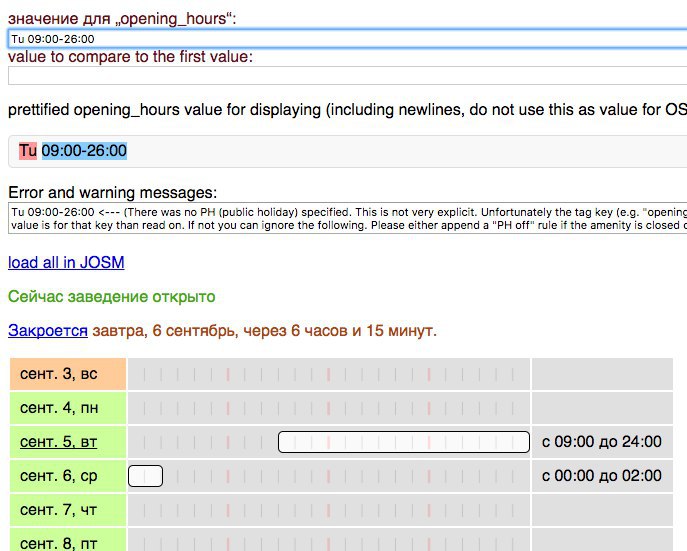Click the green 'Сейчас заведение открыто' status text
This screenshot has width=687, height=551.
point(111,297)
